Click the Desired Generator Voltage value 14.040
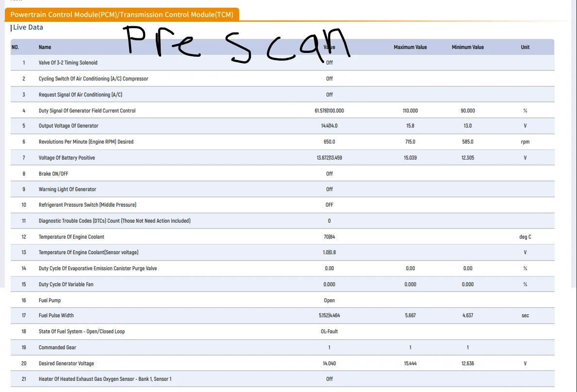This screenshot has width=577, height=392. (x=329, y=363)
